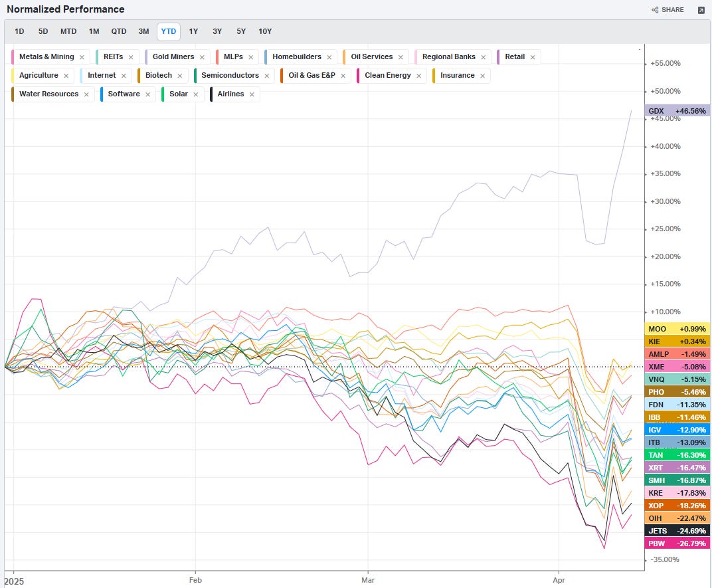
Task: Remove Metals & Mining series with its x
Action: point(82,57)
